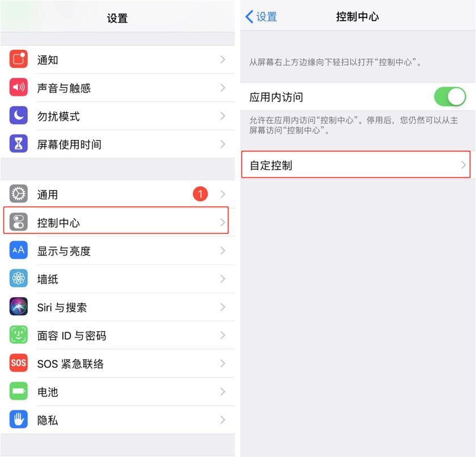Tap the red badge on 通用
476x457 pixels.
201,194
